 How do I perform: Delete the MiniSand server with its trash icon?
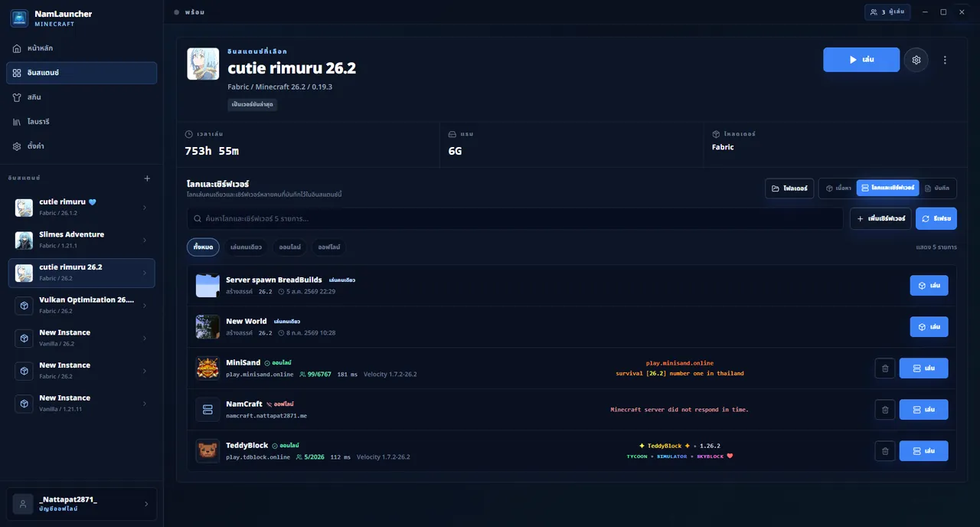point(885,368)
